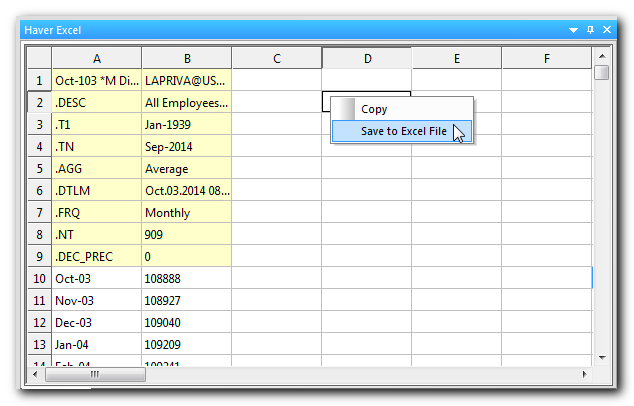Screen dimensions: 634x406
Task: Select the row 13 header
Action: [39, 345]
